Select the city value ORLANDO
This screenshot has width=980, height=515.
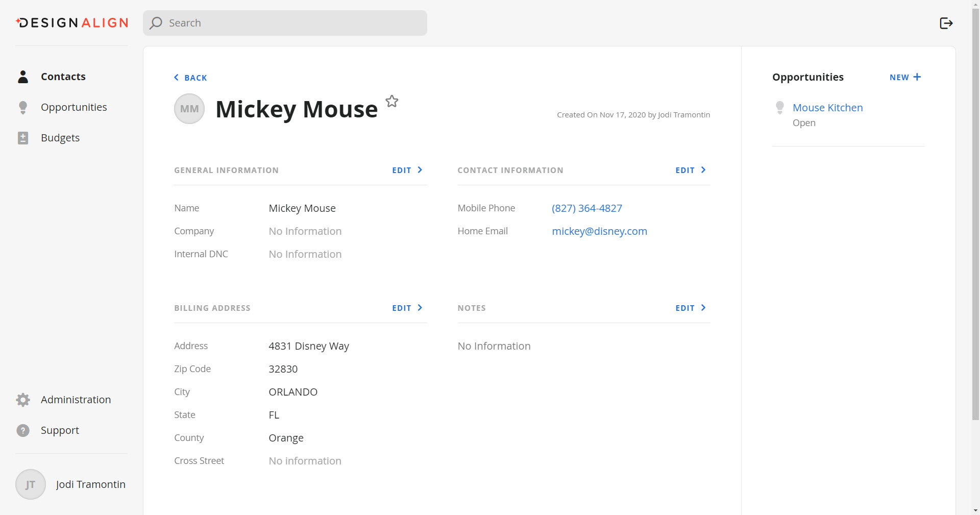293,392
